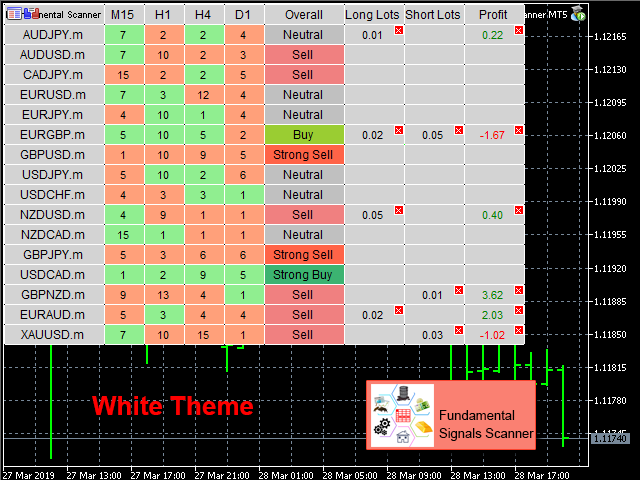Viewport: 640px width, 480px height.
Task: Close all EURGBP.m positions at profit X
Action: (519, 130)
